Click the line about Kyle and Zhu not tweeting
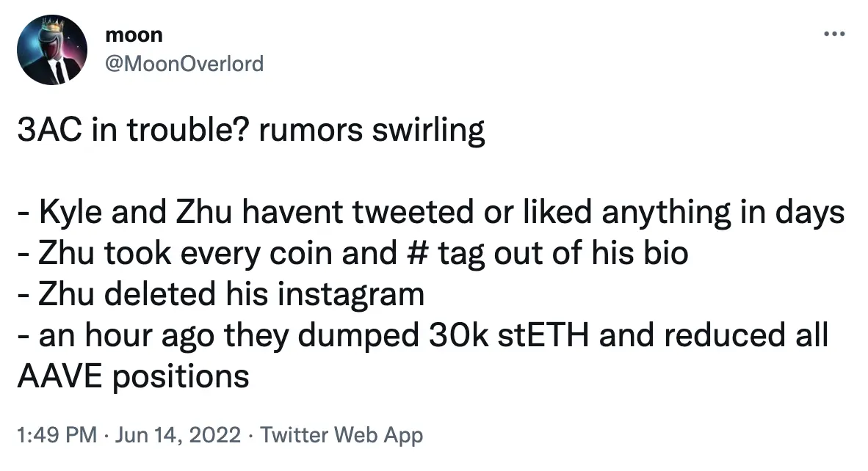868x471 pixels. pyautogui.click(x=431, y=212)
